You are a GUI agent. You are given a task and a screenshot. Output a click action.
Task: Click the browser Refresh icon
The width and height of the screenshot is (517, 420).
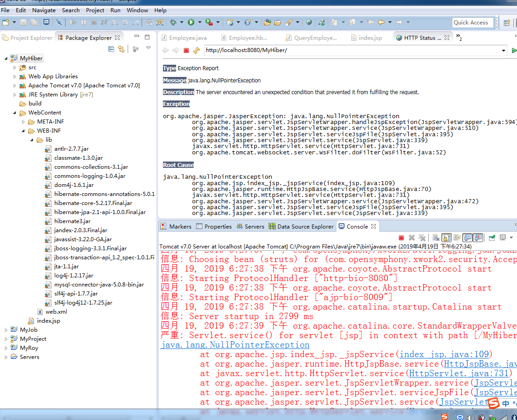pos(196,50)
